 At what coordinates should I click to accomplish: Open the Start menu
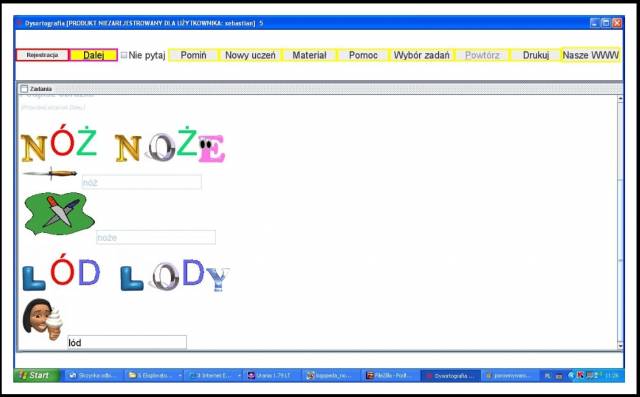(x=37, y=375)
